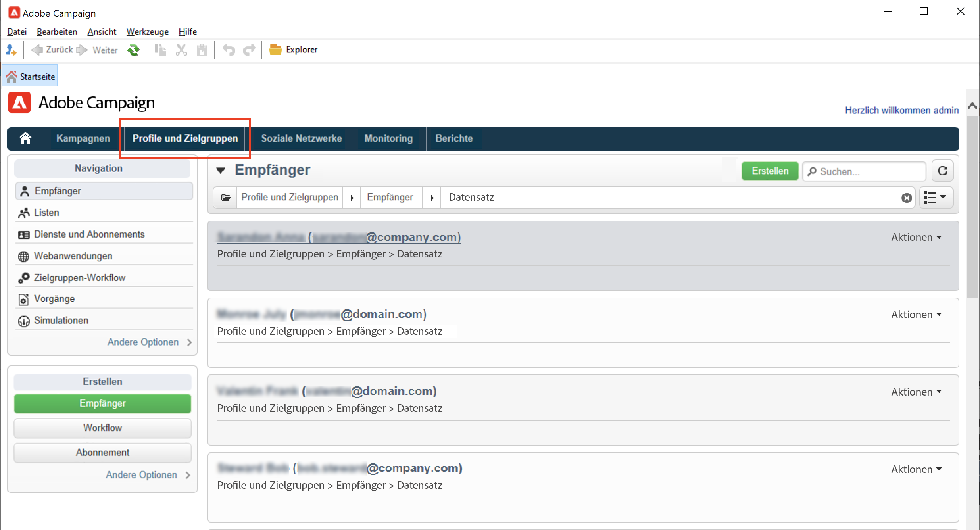The image size is (980, 530).
Task: Click the home icon in navigation bar
Action: tap(25, 138)
